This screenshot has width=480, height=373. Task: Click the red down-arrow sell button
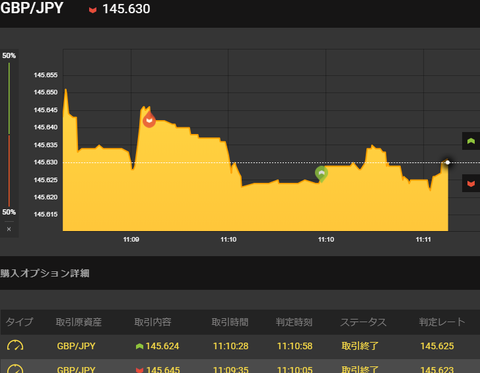pyautogui.click(x=471, y=183)
